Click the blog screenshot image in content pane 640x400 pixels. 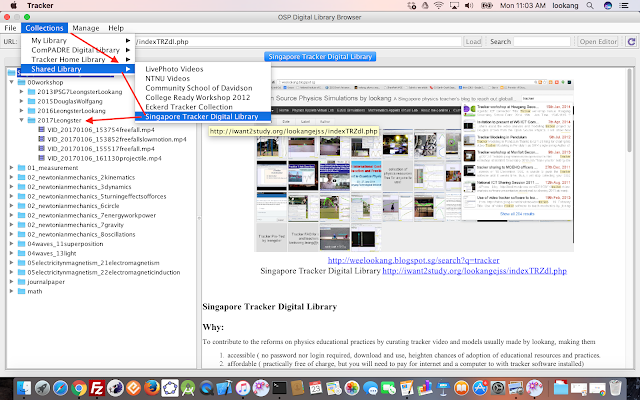(x=414, y=165)
